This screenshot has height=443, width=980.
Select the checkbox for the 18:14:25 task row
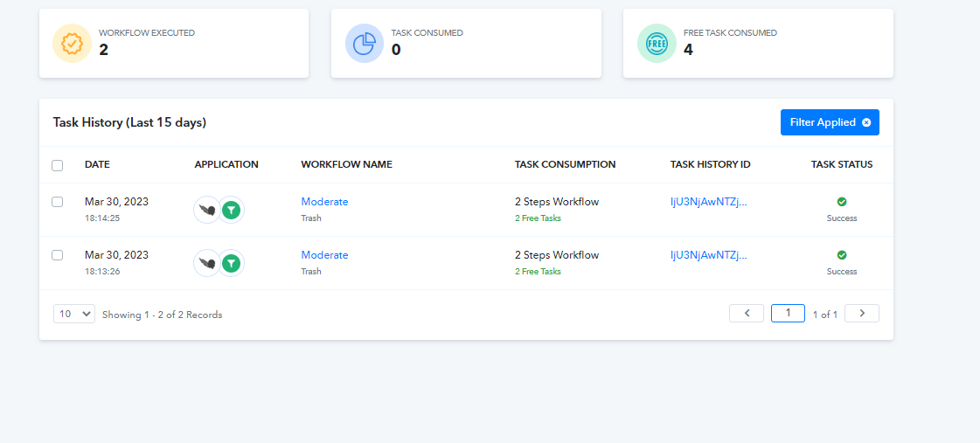pos(57,202)
